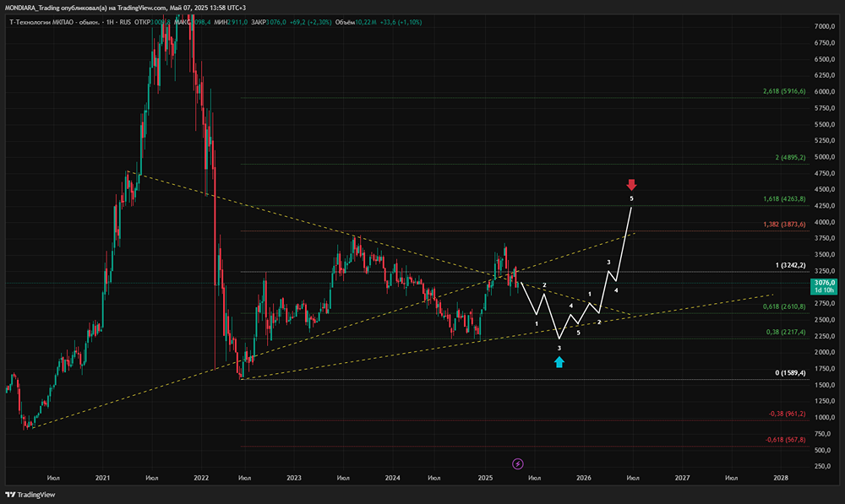Click the +69,2 (+2,30%) change value
This screenshot has width=845, height=504.
310,22
